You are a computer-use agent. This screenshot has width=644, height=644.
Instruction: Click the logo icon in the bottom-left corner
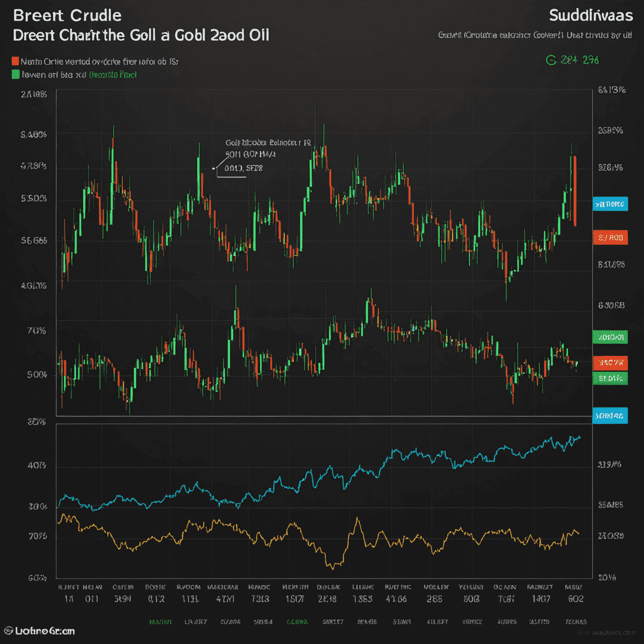[8, 631]
